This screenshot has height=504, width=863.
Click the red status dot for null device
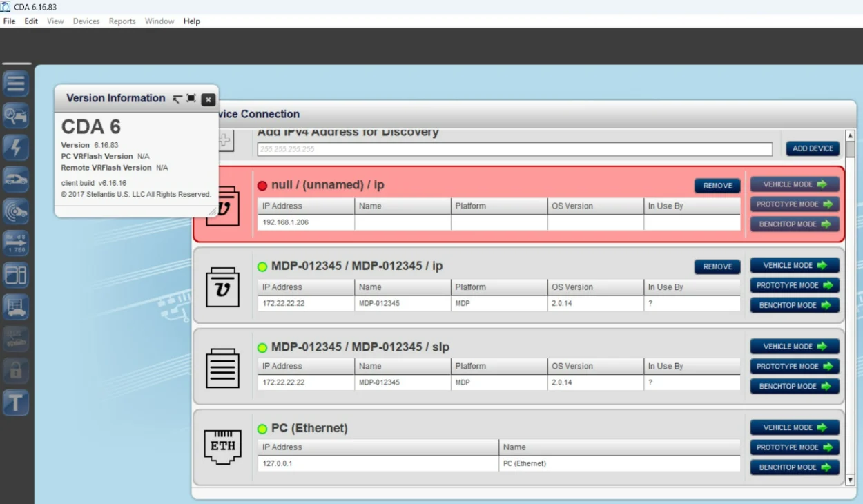click(262, 186)
